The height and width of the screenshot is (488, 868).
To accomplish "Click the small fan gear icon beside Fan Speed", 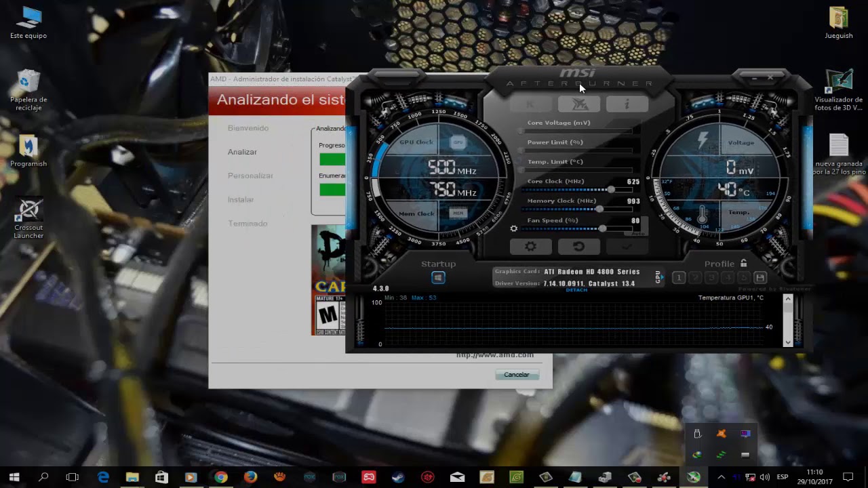I will click(x=513, y=228).
